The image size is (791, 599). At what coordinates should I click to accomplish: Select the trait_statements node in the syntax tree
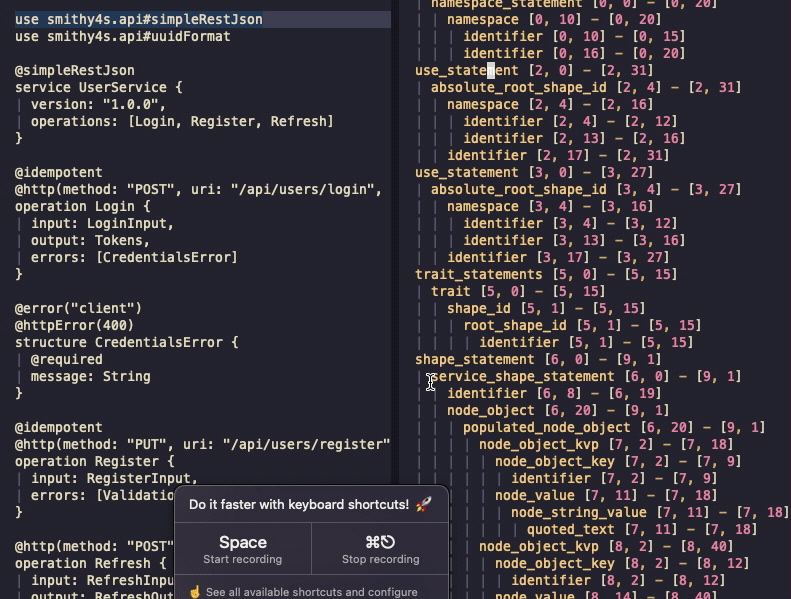(x=478, y=274)
